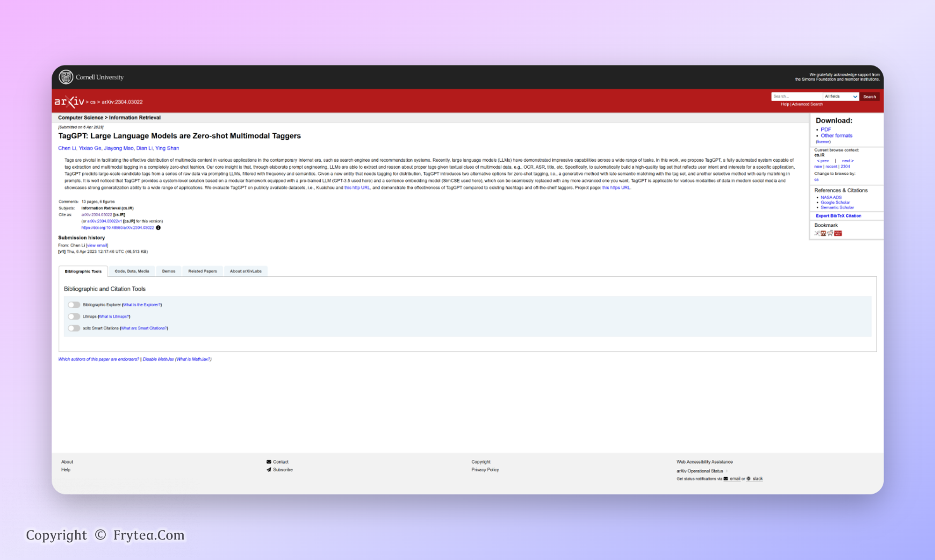Bookmark paper on BibSonomy icon
Screen dimensions: 935x560
(x=817, y=233)
